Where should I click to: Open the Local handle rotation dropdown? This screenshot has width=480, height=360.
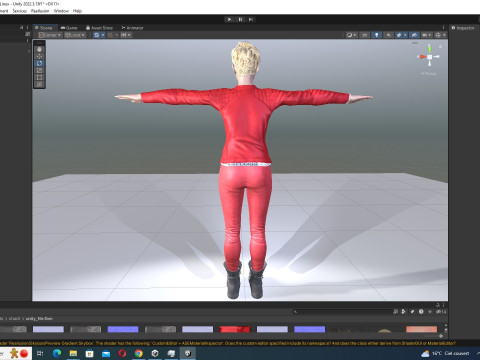75,35
